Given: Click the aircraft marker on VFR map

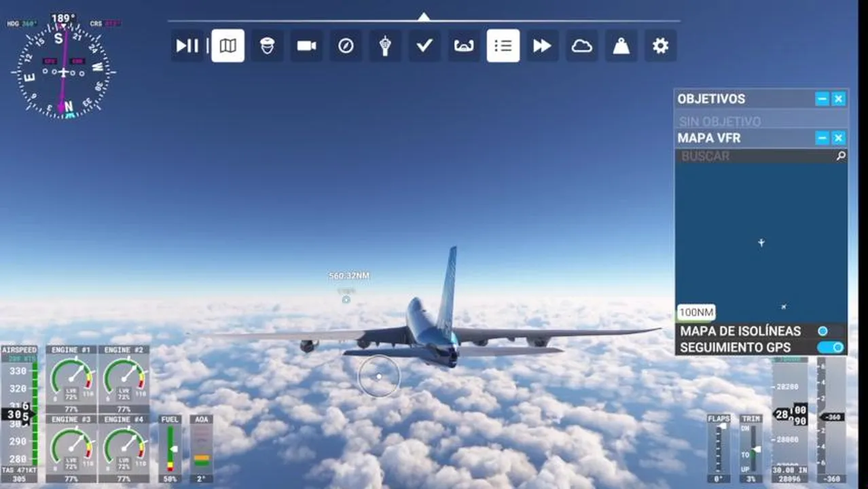Looking at the screenshot, I should [x=761, y=242].
